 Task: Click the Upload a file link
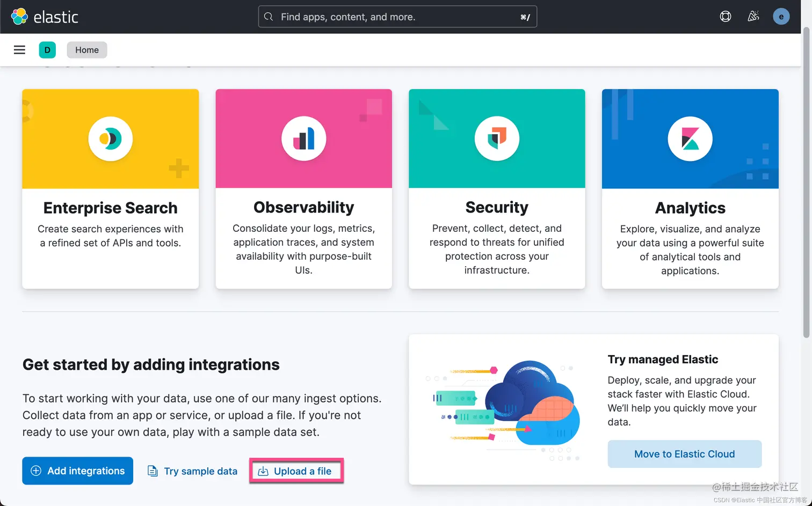coord(296,471)
